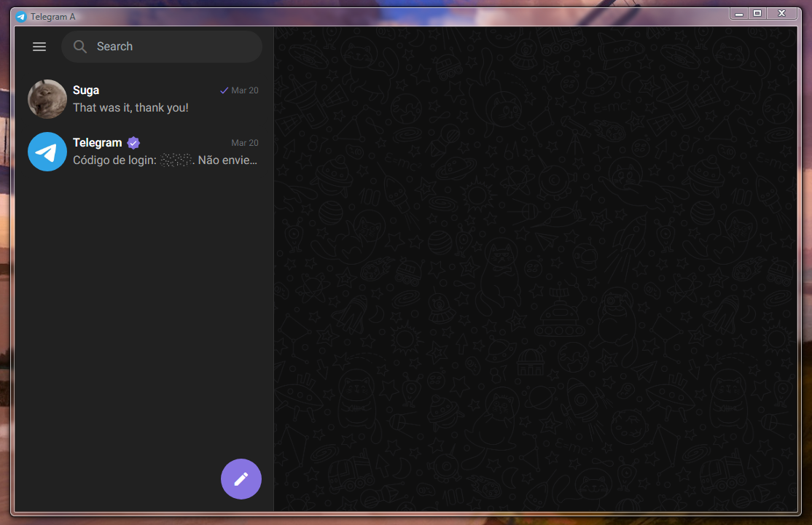Click the read checkmark in Suga chat
Viewport: 812px width, 525px height.
point(225,90)
